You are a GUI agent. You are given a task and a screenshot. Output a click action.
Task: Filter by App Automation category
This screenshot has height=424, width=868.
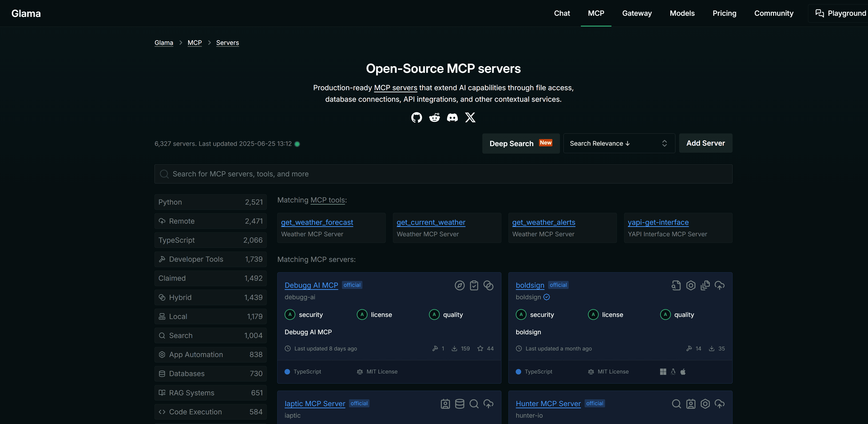[x=210, y=355]
